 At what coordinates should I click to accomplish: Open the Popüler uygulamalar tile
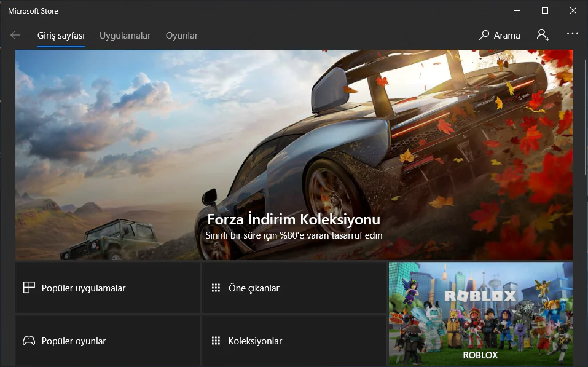coord(108,288)
